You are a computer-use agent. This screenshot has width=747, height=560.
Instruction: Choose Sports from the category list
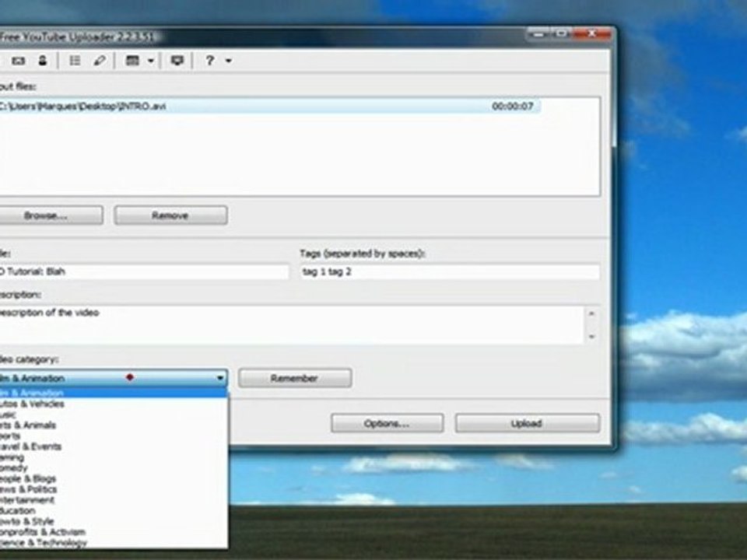tap(114, 436)
